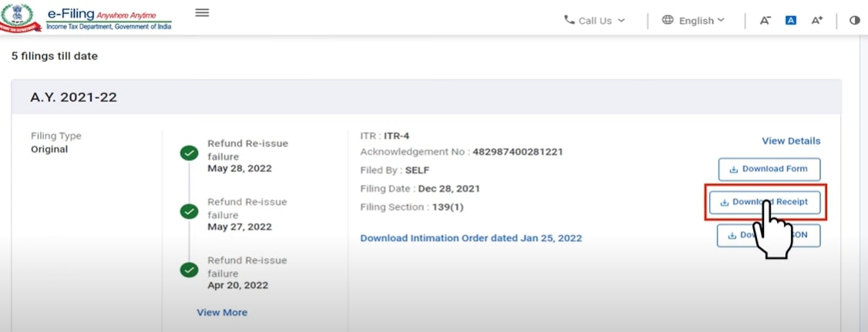Click the Download Form button
Image resolution: width=868 pixels, height=332 pixels.
pyautogui.click(x=769, y=169)
